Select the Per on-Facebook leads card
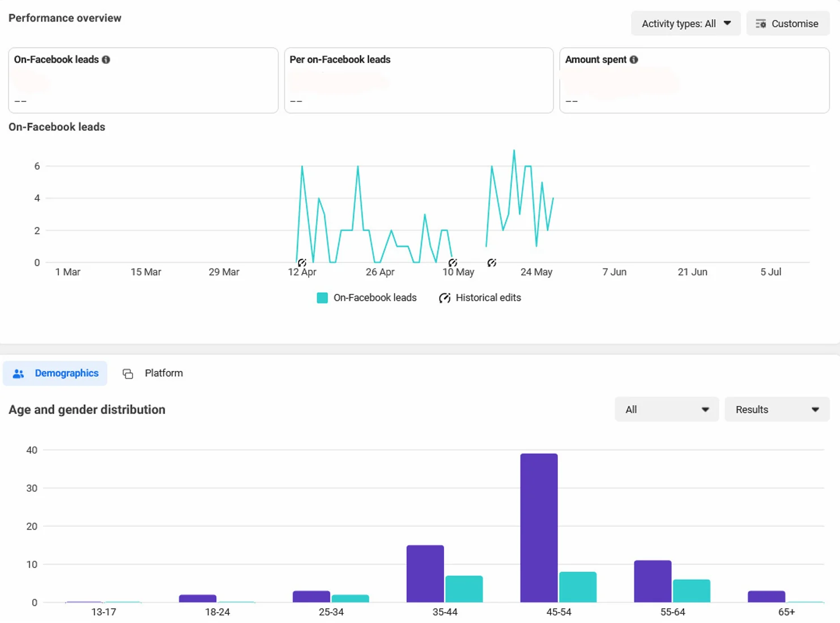Viewport: 840px width, 623px height. point(419,80)
